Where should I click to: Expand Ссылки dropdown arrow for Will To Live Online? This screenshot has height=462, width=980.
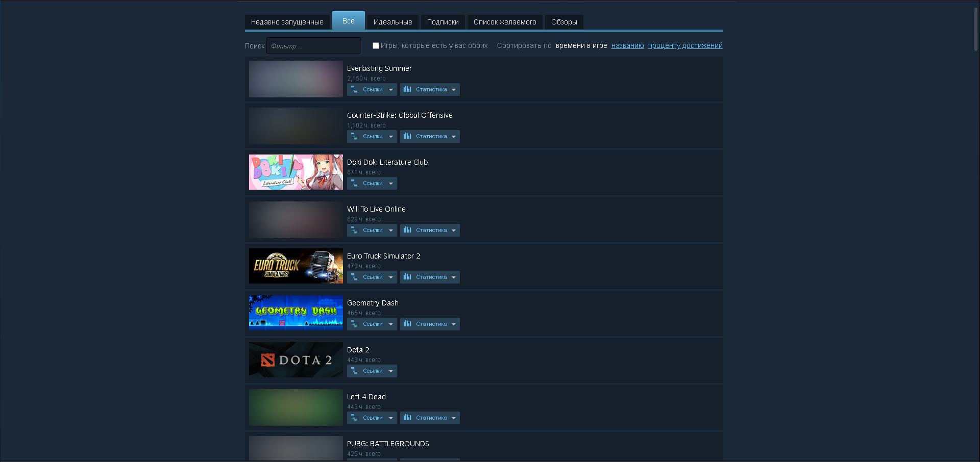[391, 230]
